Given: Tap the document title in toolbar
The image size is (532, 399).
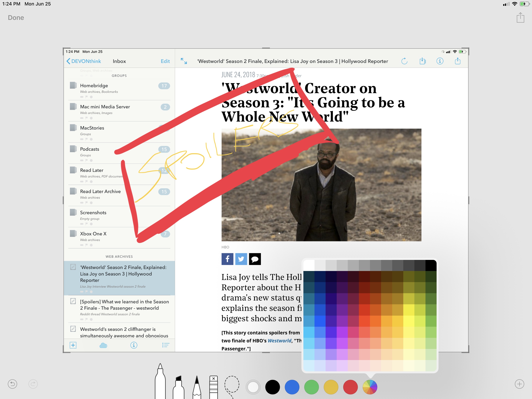Looking at the screenshot, I should [292, 61].
